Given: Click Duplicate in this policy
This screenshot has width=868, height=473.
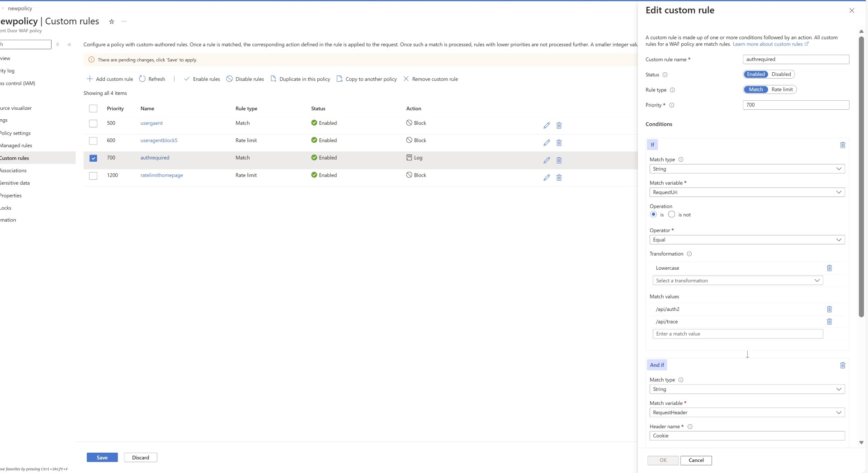Looking at the screenshot, I should [x=300, y=79].
